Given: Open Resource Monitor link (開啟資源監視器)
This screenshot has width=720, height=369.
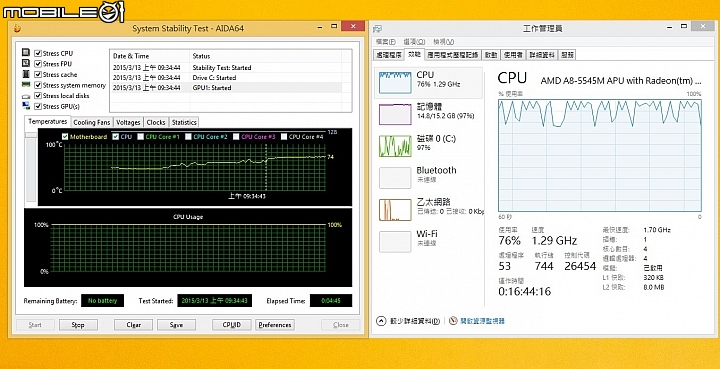Looking at the screenshot, I should coord(482,321).
